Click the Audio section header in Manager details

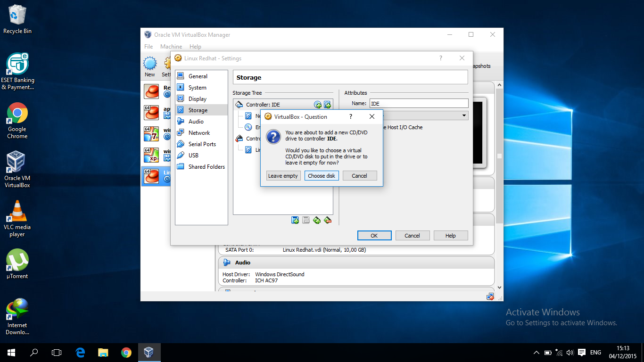click(356, 263)
